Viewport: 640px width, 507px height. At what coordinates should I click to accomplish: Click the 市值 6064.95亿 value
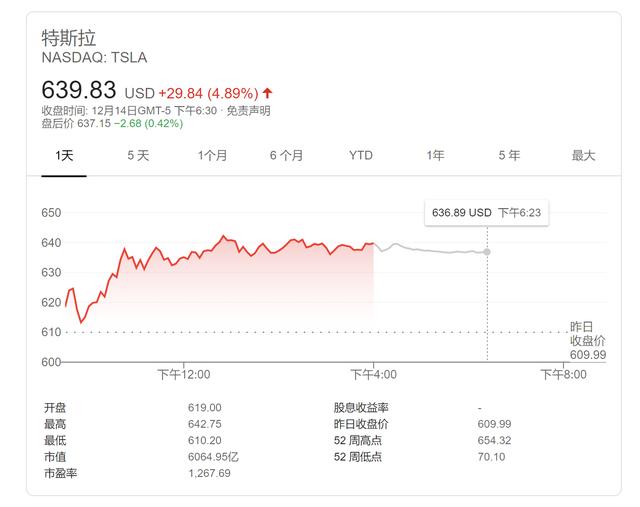[213, 457]
